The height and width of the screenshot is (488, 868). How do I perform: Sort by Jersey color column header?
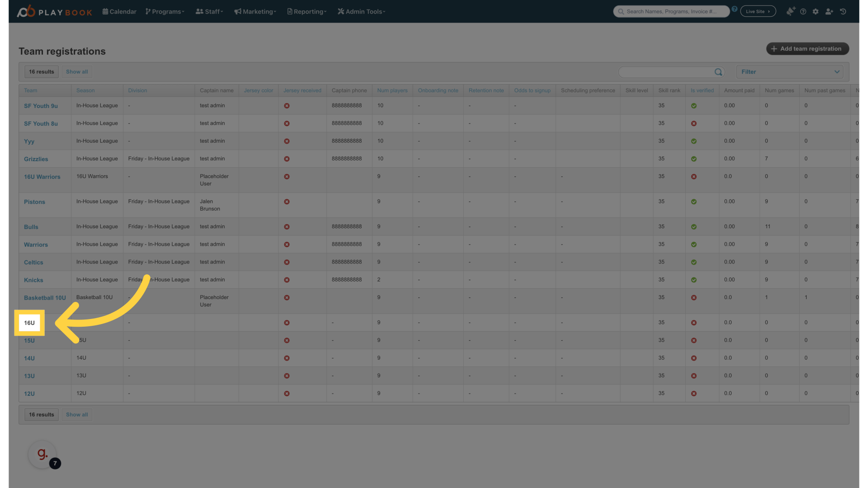click(259, 90)
